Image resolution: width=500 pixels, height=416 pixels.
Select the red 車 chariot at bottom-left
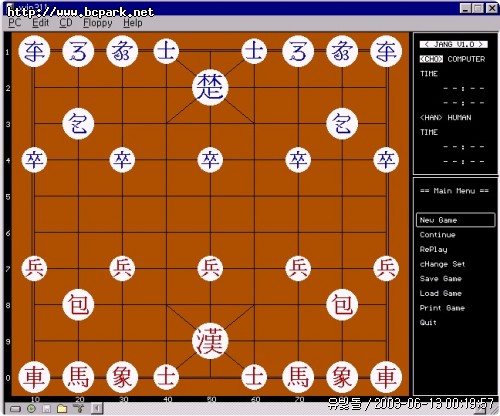tap(34, 377)
